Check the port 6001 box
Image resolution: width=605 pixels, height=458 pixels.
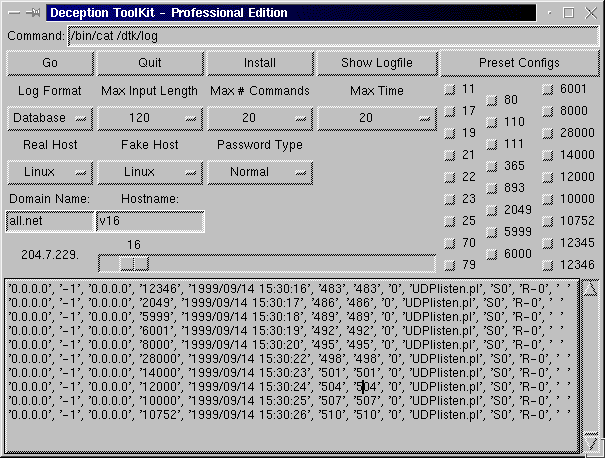click(x=548, y=90)
